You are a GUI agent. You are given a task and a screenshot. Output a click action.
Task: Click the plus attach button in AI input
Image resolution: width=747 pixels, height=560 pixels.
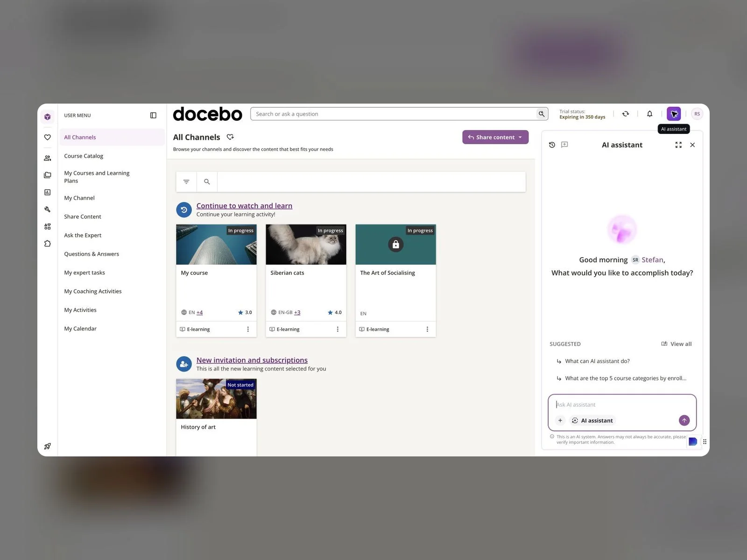point(560,420)
